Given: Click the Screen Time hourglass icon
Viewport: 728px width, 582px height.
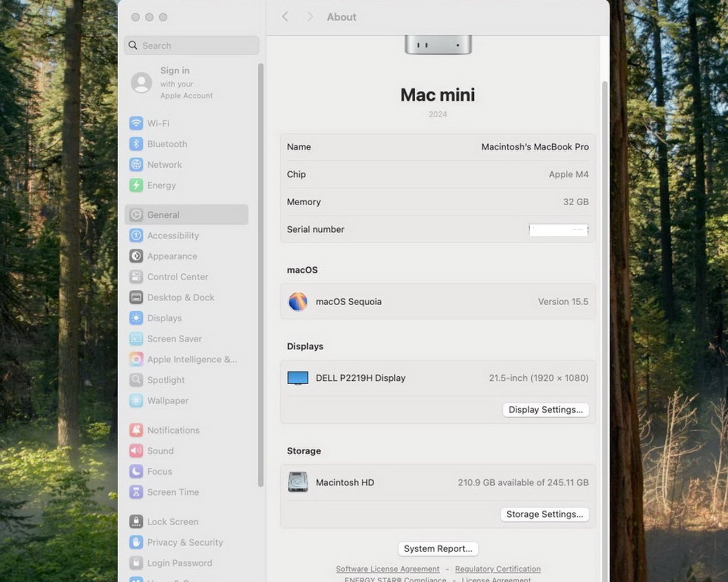Looking at the screenshot, I should pyautogui.click(x=136, y=492).
